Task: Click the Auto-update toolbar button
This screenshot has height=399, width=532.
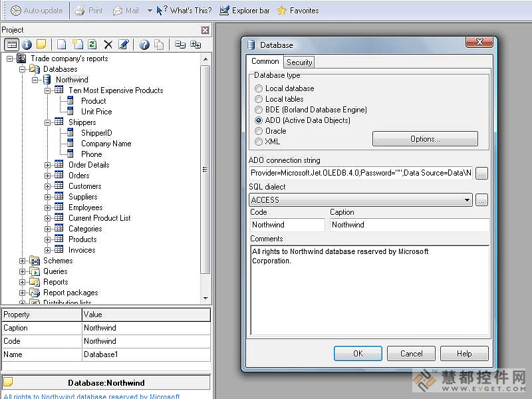Action: pos(37,11)
